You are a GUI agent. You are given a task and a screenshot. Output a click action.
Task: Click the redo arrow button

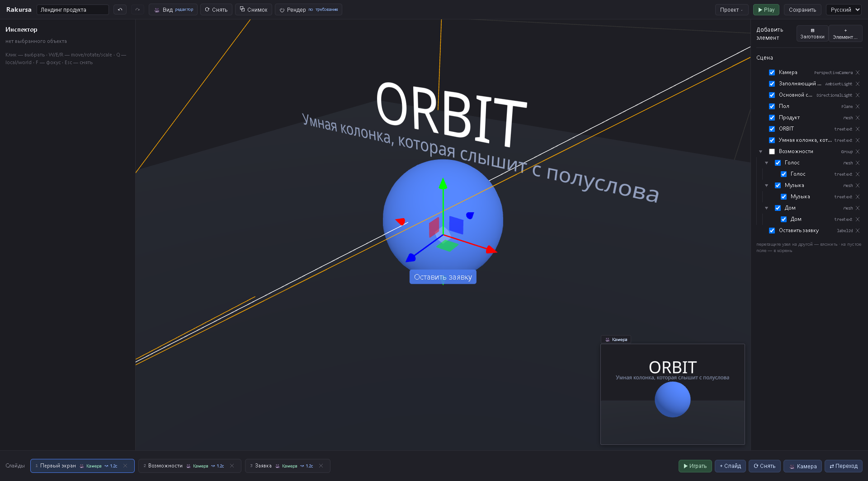[137, 9]
